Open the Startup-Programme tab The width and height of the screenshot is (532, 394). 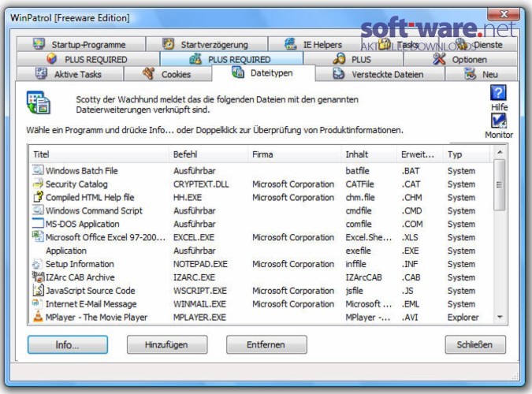click(x=81, y=44)
